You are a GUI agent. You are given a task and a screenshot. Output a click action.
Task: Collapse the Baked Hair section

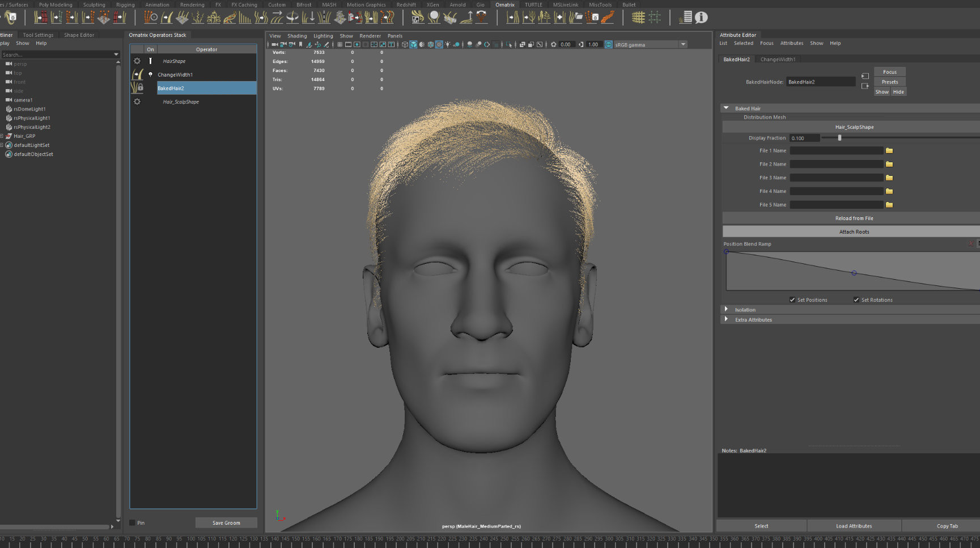726,108
